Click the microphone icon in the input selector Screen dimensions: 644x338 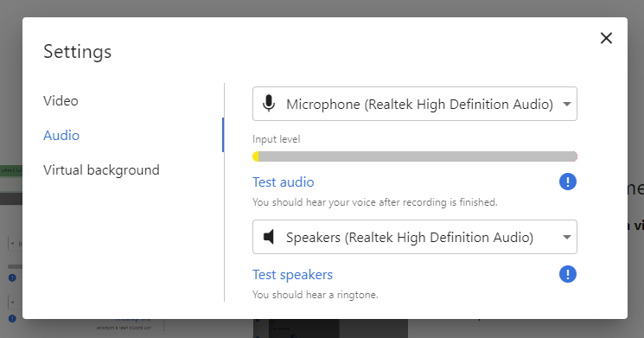tap(269, 104)
